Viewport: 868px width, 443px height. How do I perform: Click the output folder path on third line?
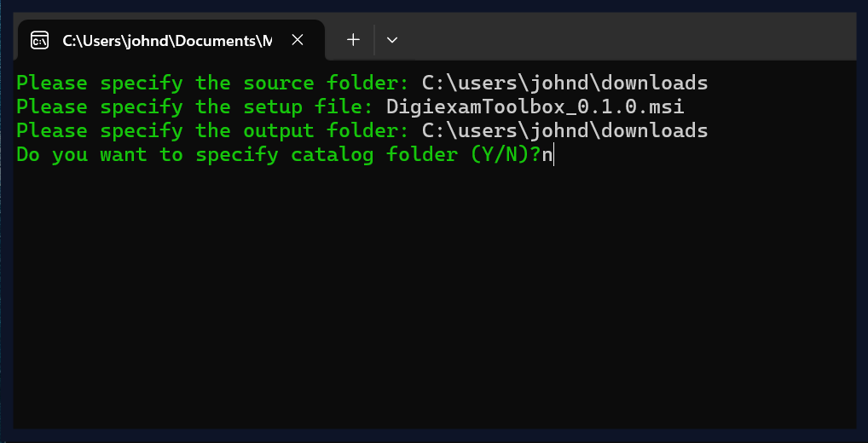click(564, 130)
